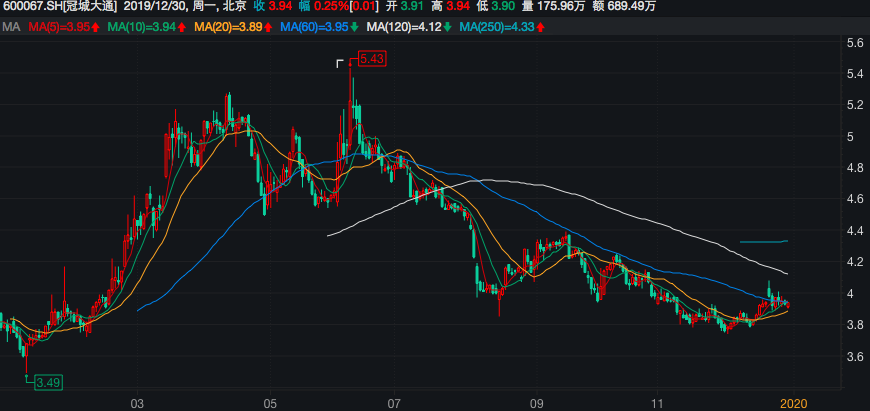Image resolution: width=870 pixels, height=411 pixels.
Task: Click the green down arrow after MA(60)=3.95
Action: [356, 25]
